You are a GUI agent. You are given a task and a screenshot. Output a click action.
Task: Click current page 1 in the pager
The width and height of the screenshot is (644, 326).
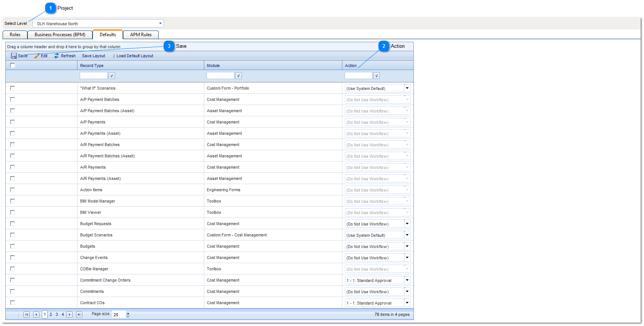[x=45, y=314]
